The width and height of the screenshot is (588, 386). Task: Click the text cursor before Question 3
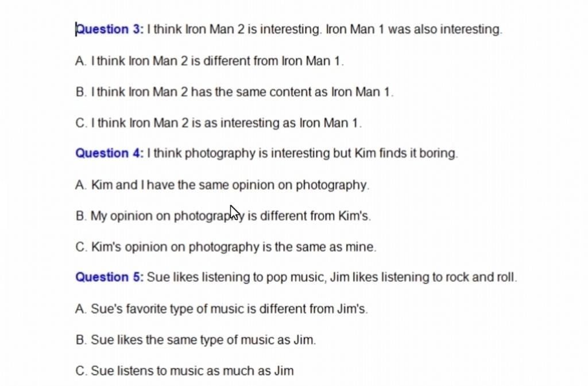click(x=76, y=29)
